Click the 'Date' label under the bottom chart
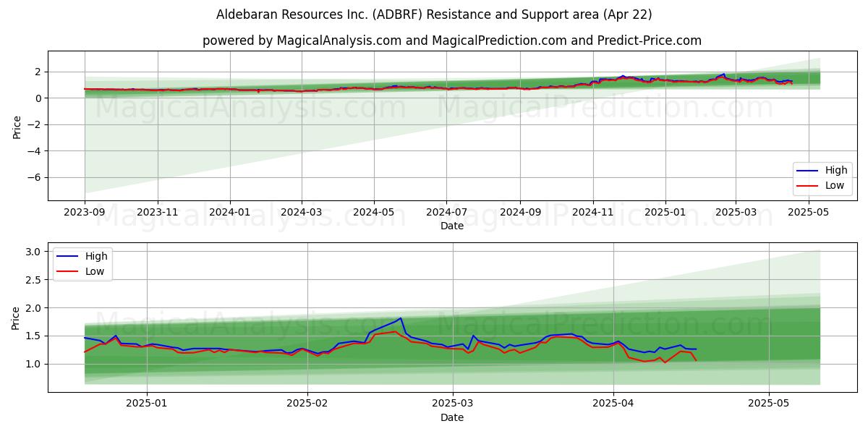 pyautogui.click(x=452, y=417)
